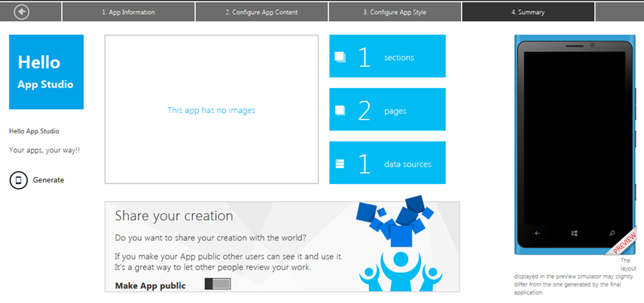
Task: Click the 'This app has no images' panel
Action: pyautogui.click(x=212, y=109)
